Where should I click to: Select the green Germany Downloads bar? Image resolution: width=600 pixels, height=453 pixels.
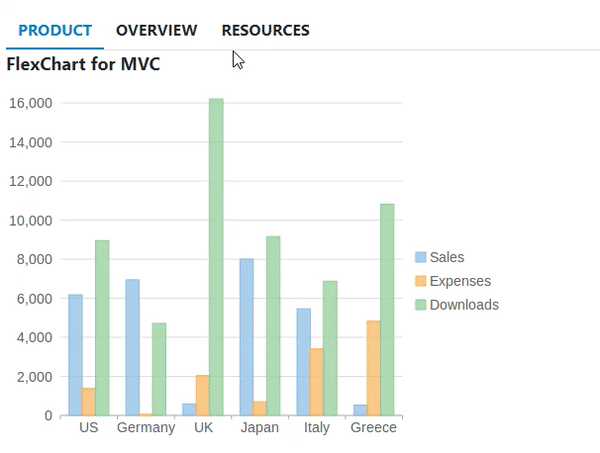pyautogui.click(x=159, y=369)
